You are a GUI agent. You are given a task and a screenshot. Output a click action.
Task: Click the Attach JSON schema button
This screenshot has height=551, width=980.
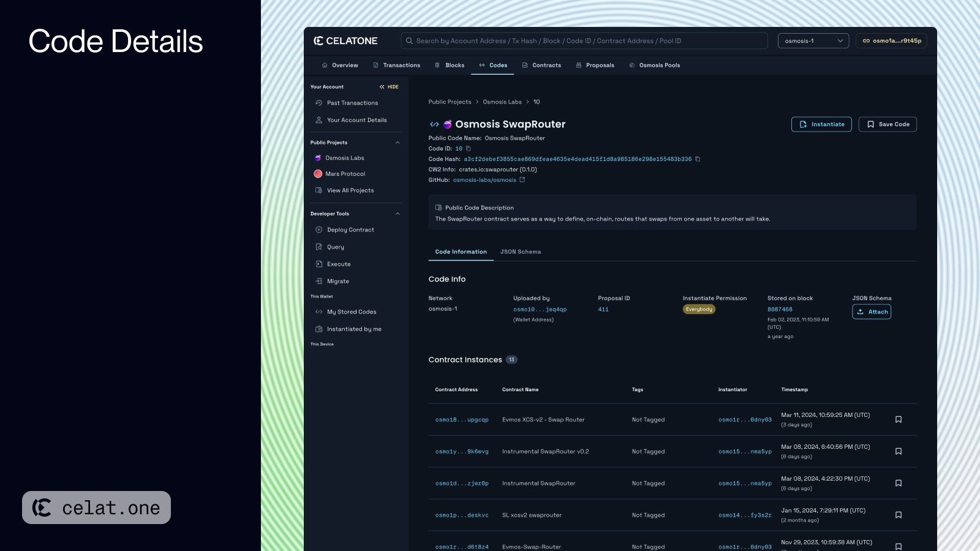pyautogui.click(x=872, y=312)
